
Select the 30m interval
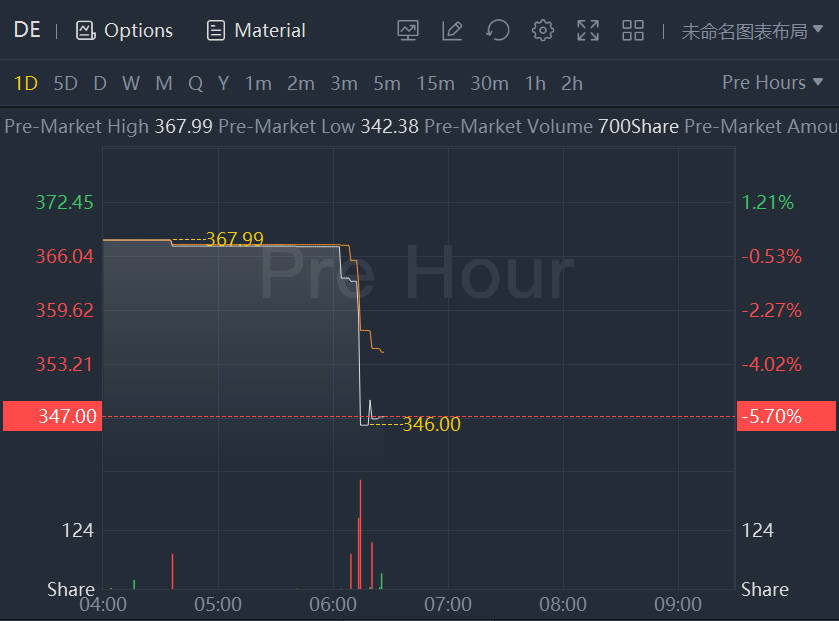click(x=489, y=83)
